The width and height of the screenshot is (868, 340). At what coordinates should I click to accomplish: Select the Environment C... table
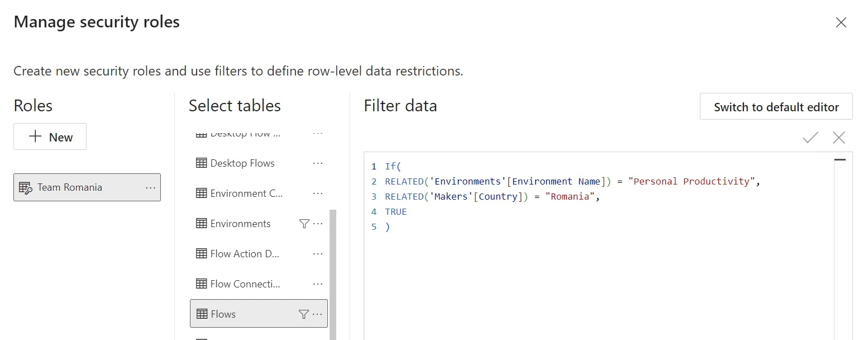click(x=259, y=193)
